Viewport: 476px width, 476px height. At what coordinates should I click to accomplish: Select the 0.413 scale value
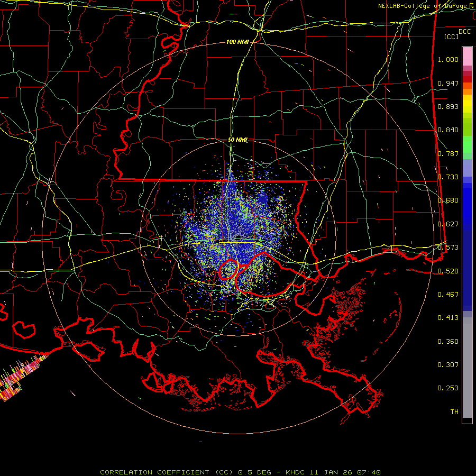pos(448,318)
